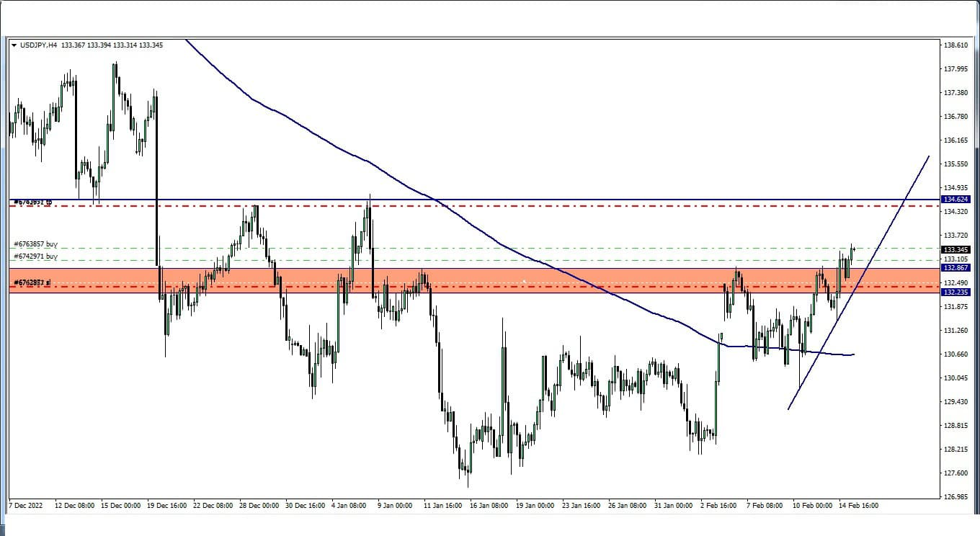Click the 126.985 price scale label

[x=955, y=496]
